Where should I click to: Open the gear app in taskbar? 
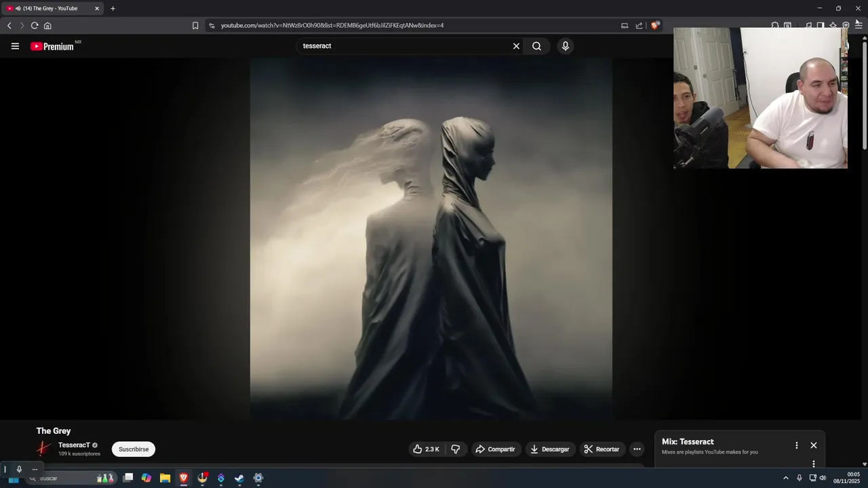(258, 478)
